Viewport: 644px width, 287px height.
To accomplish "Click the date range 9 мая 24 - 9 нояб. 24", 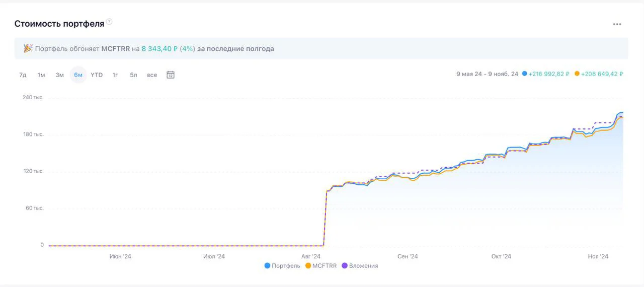I will [x=487, y=74].
